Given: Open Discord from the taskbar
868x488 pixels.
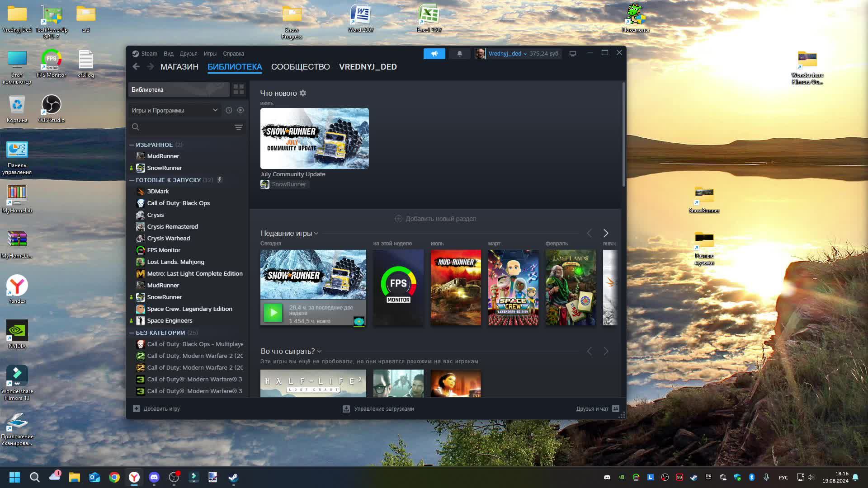Looking at the screenshot, I should 154,477.
